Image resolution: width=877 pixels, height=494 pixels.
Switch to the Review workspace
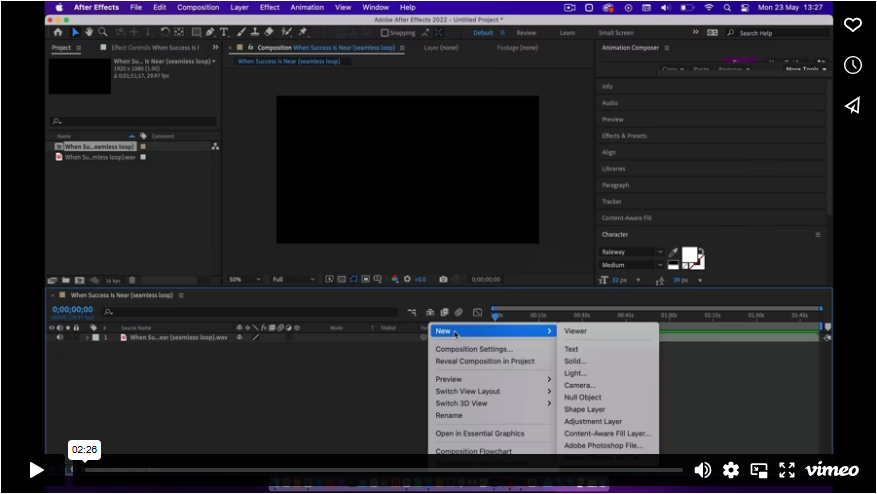[526, 33]
